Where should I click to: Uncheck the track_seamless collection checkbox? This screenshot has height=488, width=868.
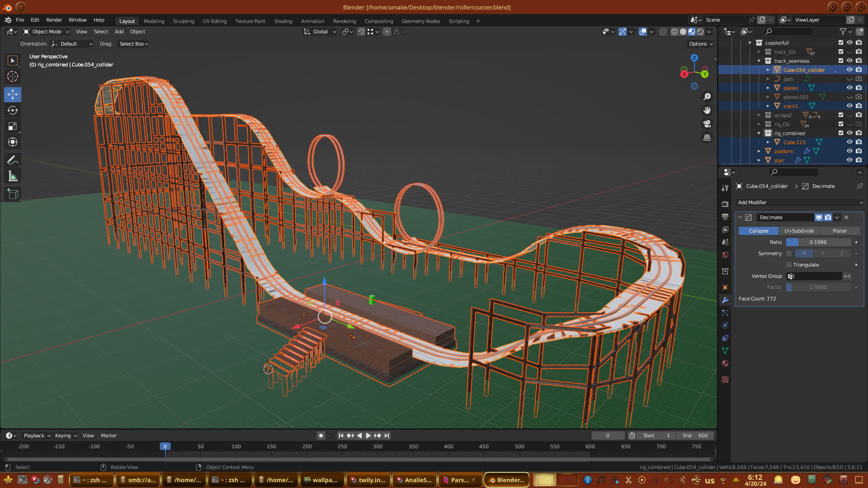(840, 61)
